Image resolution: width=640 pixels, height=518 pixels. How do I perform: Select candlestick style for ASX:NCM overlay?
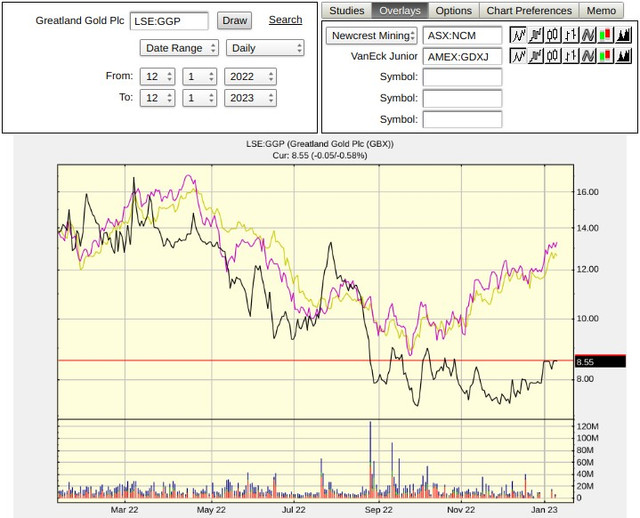point(553,36)
